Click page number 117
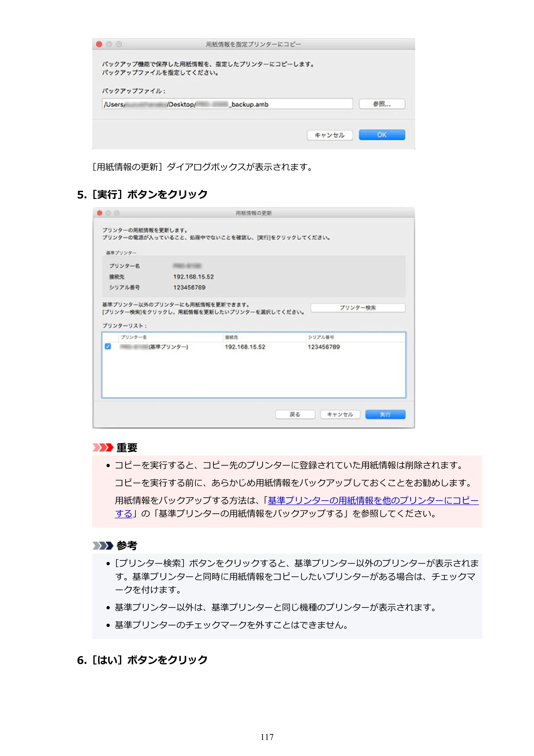The width and height of the screenshot is (534, 756). point(267,737)
